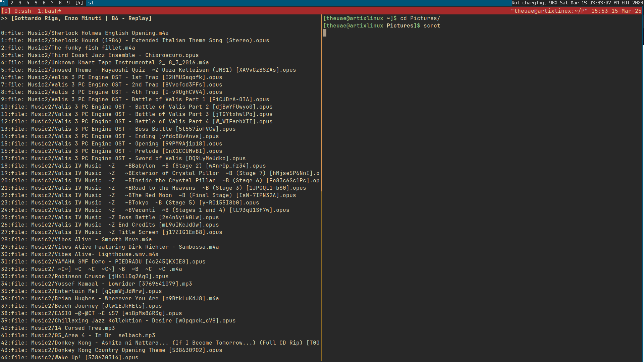Click entry Vibes Alive - Smooth Move.m4a
644x362 pixels.
pos(76,240)
